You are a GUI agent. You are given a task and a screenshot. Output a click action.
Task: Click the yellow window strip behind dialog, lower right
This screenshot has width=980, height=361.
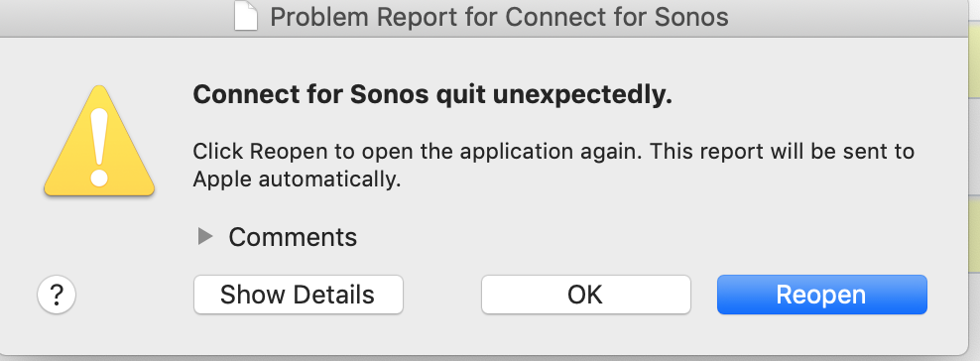point(974,234)
